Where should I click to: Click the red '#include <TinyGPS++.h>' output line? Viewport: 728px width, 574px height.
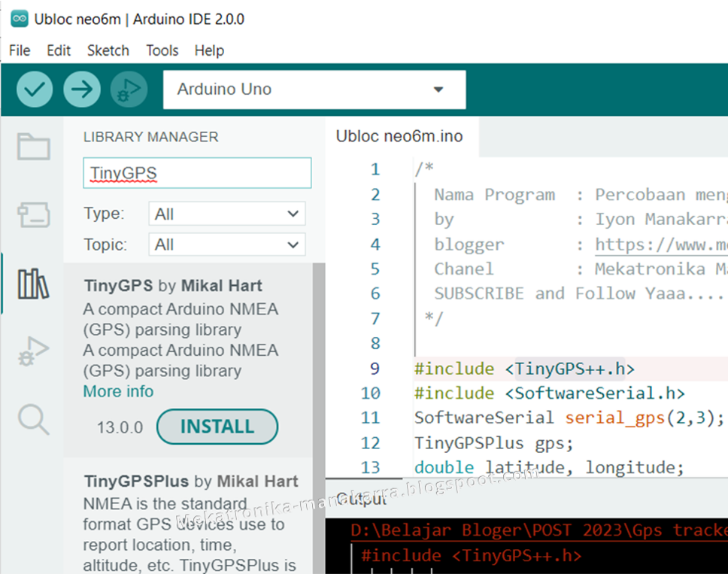(471, 555)
